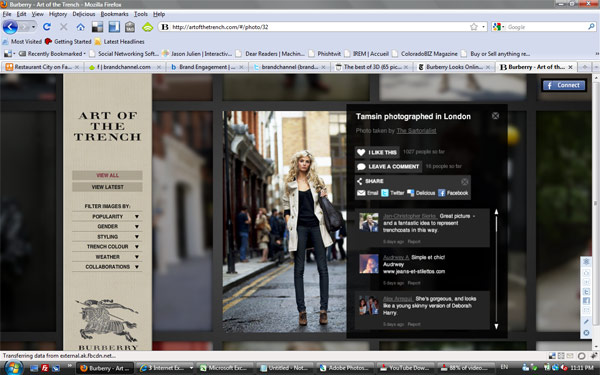Viewport: 600px width, 375px height.
Task: Open the Delicious menu
Action: [x=84, y=14]
